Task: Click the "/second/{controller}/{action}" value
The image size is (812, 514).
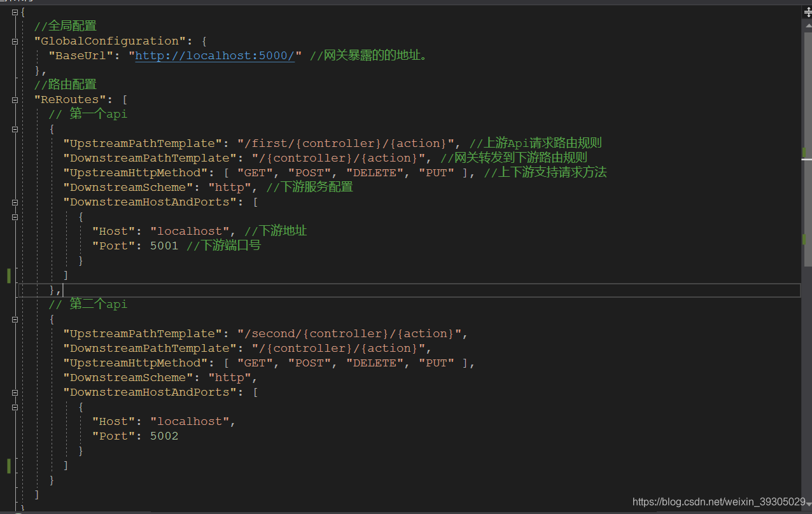Action: [x=353, y=333]
